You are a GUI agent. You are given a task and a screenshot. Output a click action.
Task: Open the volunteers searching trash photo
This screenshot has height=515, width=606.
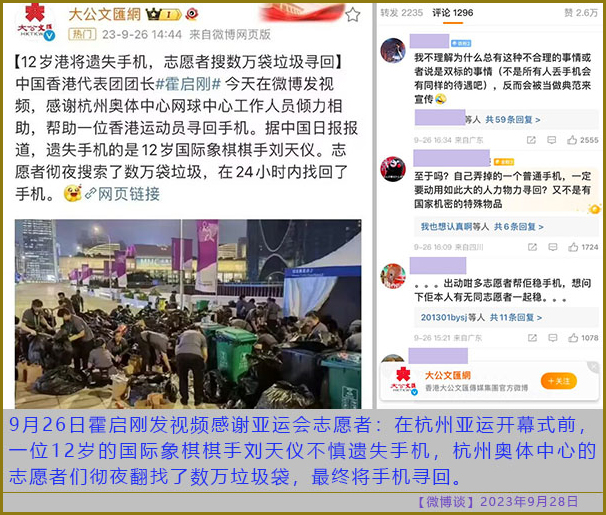pyautogui.click(x=188, y=314)
